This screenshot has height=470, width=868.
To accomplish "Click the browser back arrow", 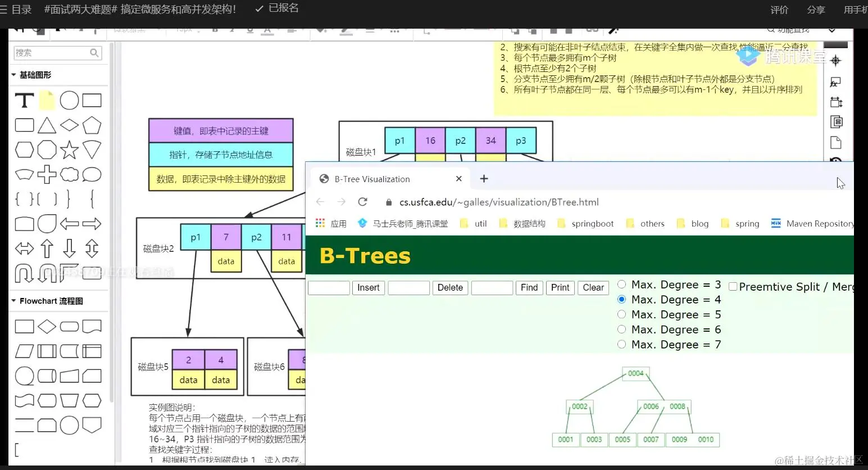I will (x=320, y=202).
